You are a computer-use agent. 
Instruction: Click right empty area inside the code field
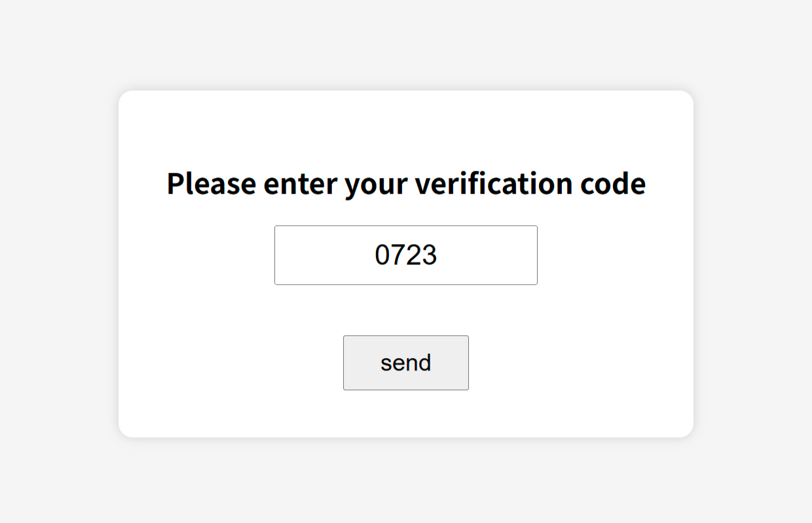[498, 255]
